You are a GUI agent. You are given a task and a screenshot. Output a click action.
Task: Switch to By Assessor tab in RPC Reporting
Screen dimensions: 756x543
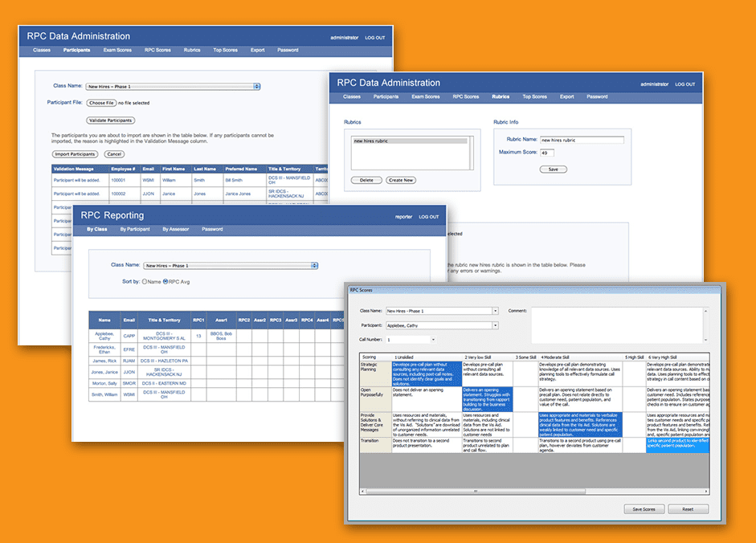tap(175, 230)
